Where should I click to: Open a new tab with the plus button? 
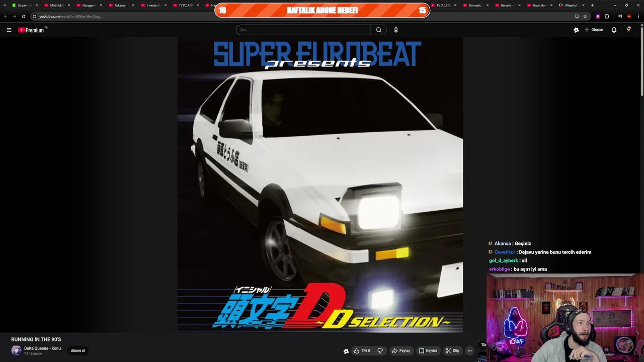(592, 5)
